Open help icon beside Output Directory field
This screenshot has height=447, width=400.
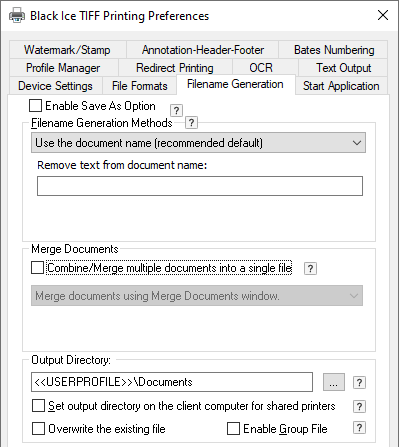coord(359,382)
